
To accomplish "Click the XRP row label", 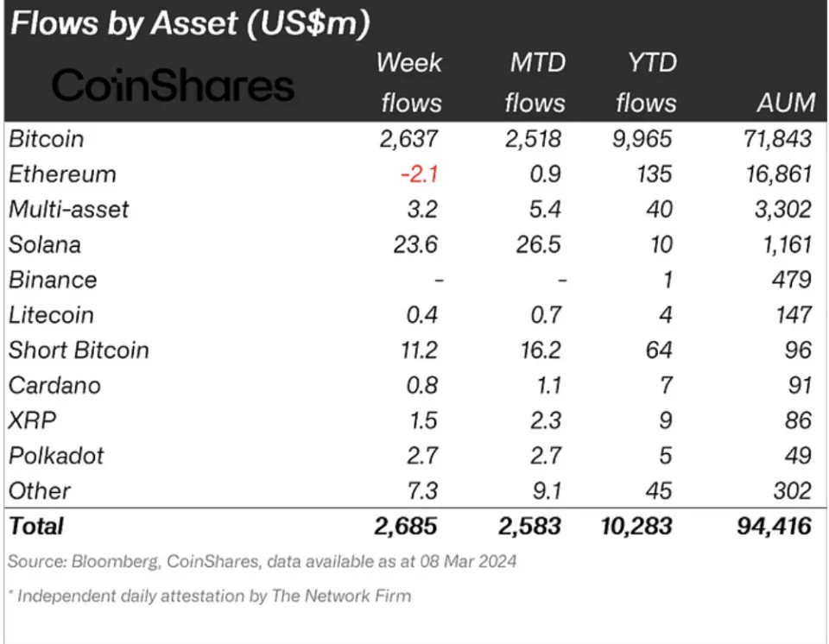I will coord(33,420).
